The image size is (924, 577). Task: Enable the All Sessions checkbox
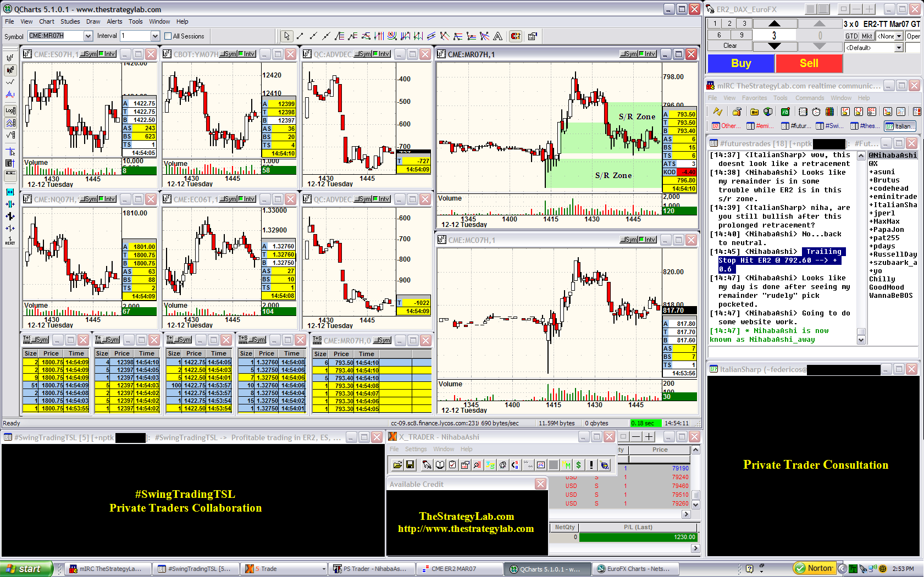tap(168, 36)
